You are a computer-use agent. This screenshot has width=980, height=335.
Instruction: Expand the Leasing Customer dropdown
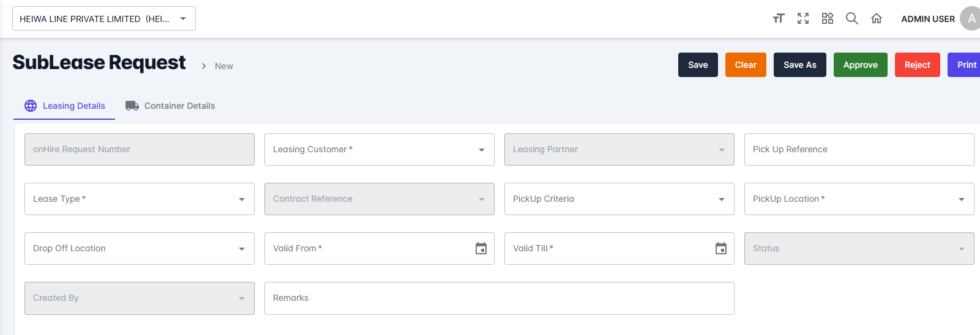(481, 150)
